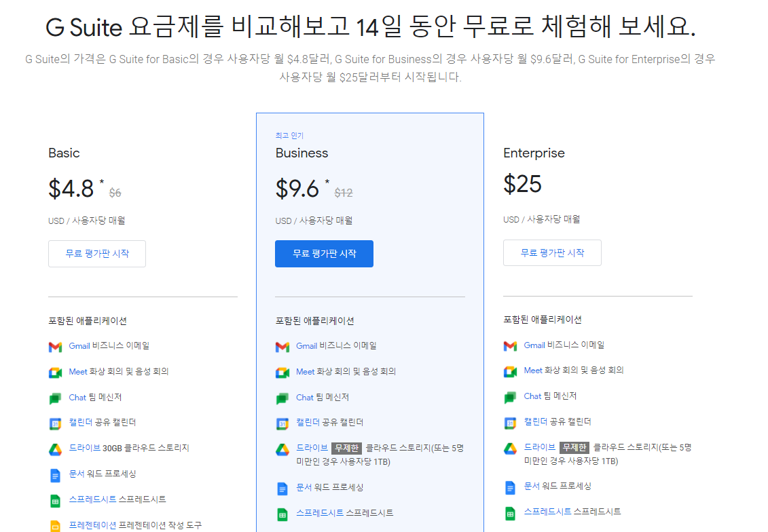Click the Meet icon in Basic plan

[x=56, y=373]
